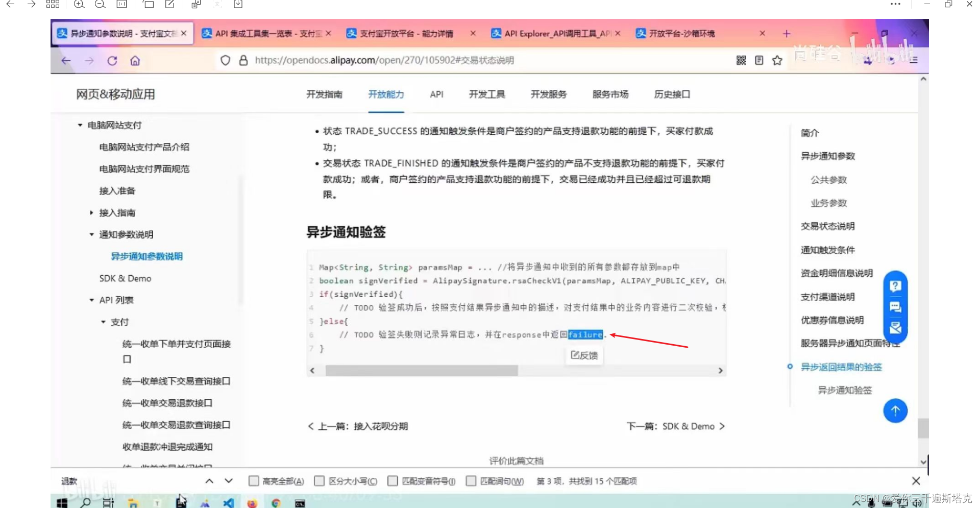This screenshot has height=508, width=980.
Task: Collapse the 支付 tree node
Action: [x=103, y=322]
